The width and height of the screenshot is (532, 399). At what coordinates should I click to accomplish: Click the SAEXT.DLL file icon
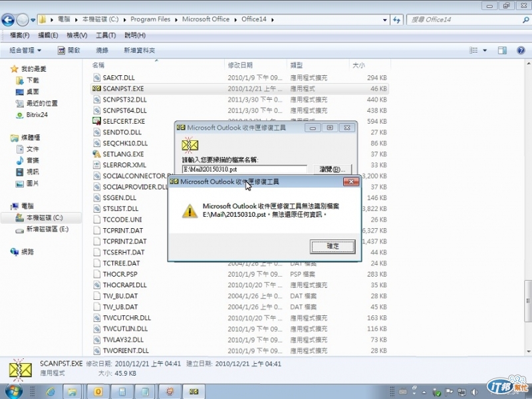coord(96,78)
